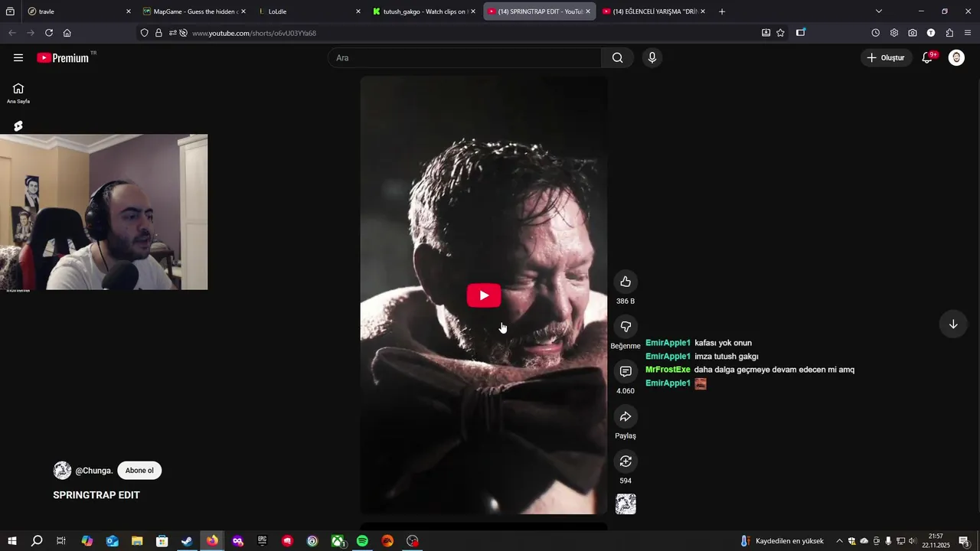The image size is (980, 551).
Task: Click the browser home button
Action: click(x=67, y=33)
